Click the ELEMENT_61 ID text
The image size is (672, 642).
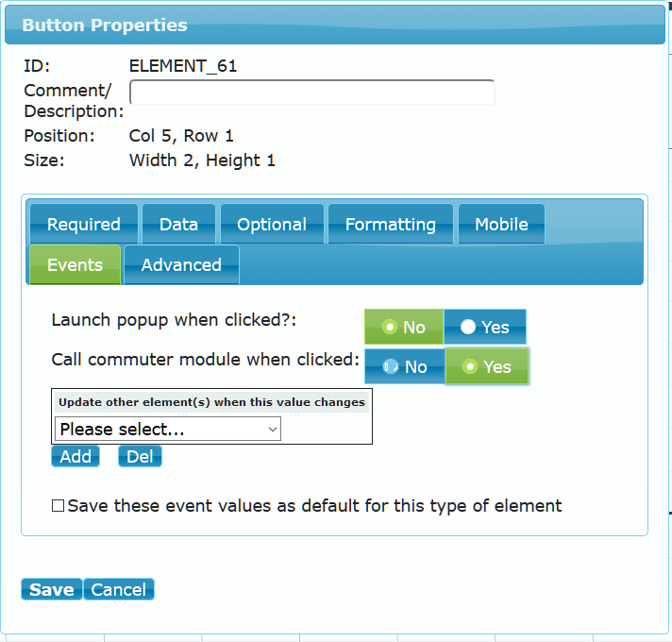tap(183, 65)
